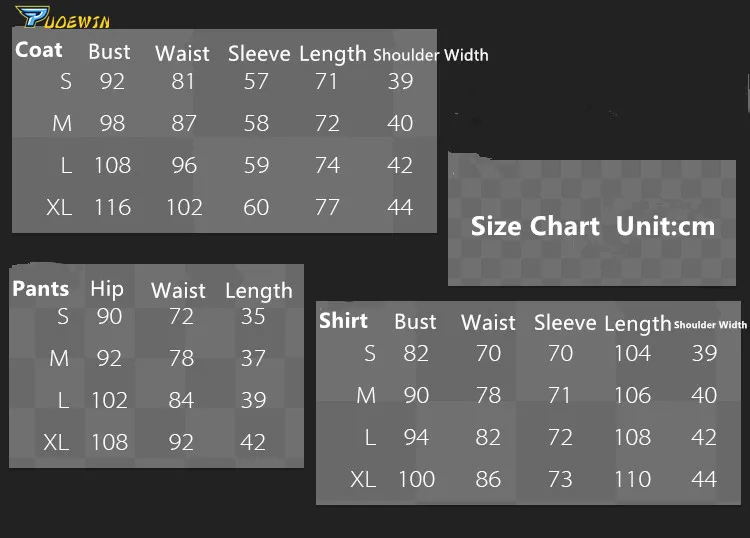Viewport: 750px width, 538px height.
Task: Click Shirt M bust value 90
Action: (x=416, y=395)
